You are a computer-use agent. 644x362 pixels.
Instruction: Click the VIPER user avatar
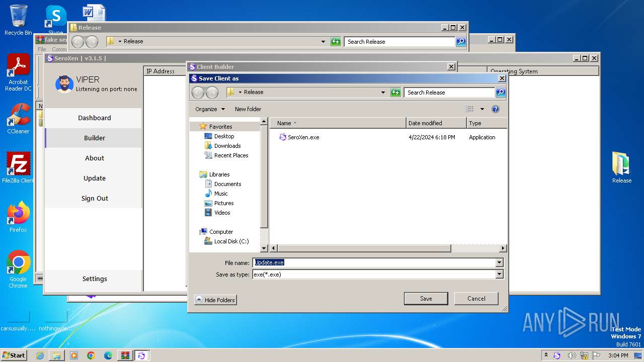click(x=64, y=84)
